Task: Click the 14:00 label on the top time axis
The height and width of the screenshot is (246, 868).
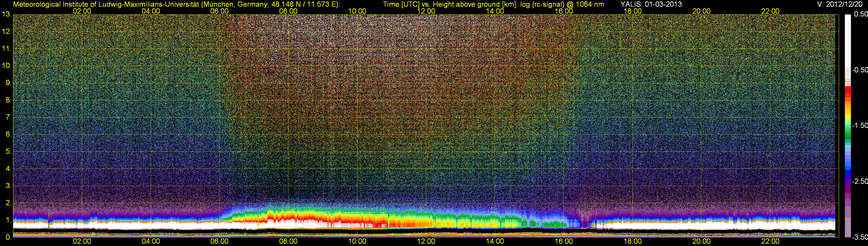Action: pyautogui.click(x=495, y=11)
